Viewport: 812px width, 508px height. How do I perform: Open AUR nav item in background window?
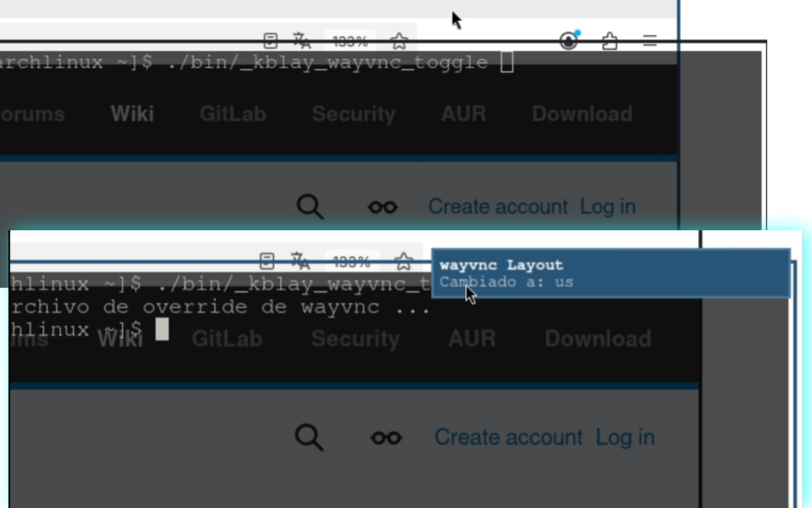(464, 113)
